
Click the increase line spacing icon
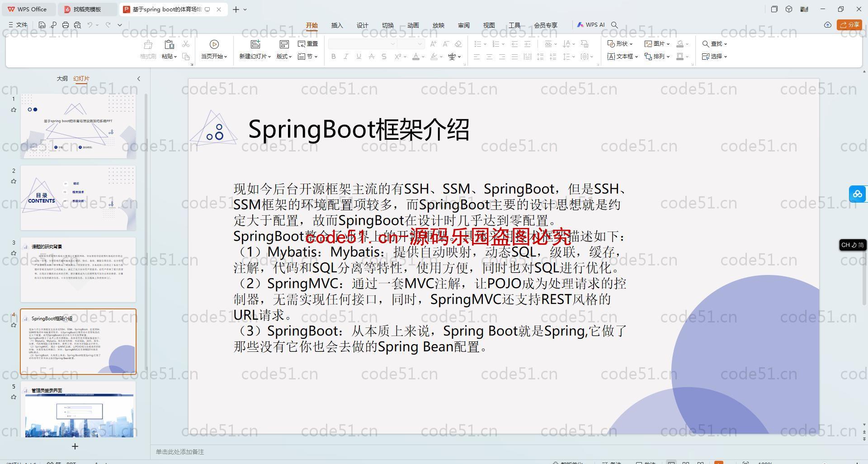[540, 57]
